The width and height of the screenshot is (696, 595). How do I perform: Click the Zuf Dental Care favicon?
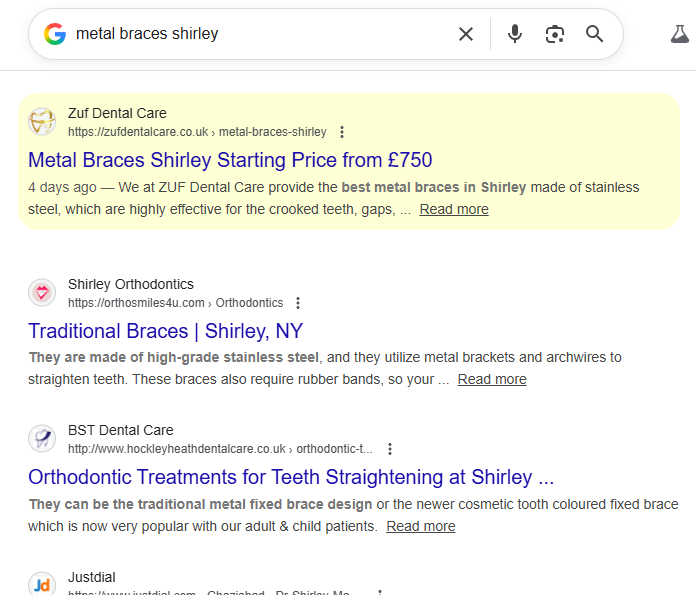pos(42,122)
